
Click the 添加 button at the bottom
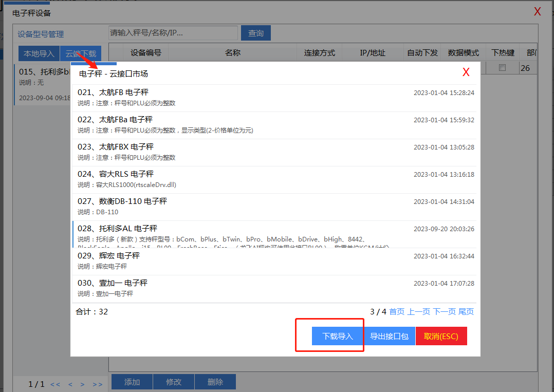pyautogui.click(x=132, y=382)
